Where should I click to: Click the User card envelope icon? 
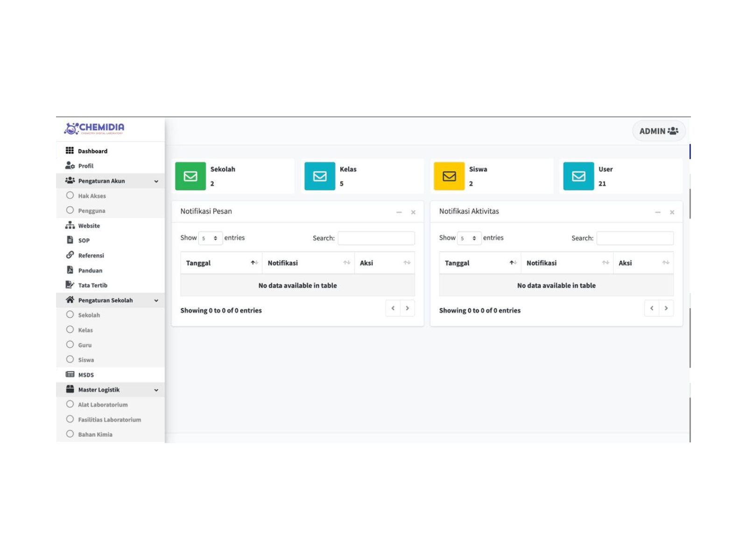point(578,176)
